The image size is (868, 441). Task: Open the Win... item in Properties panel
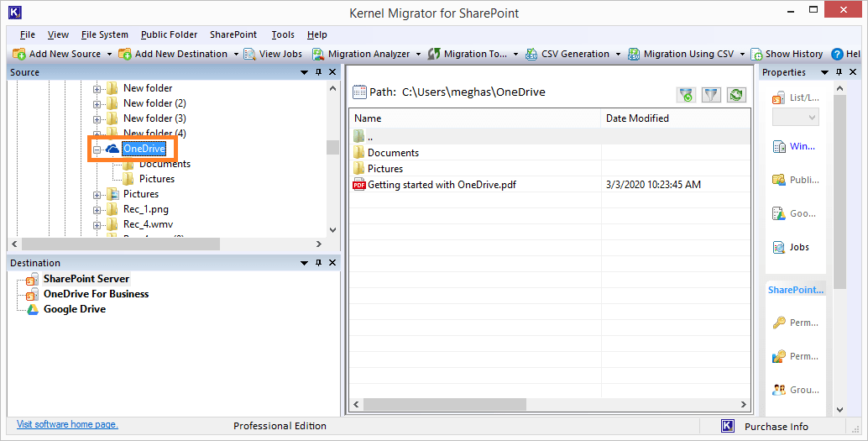click(x=794, y=146)
